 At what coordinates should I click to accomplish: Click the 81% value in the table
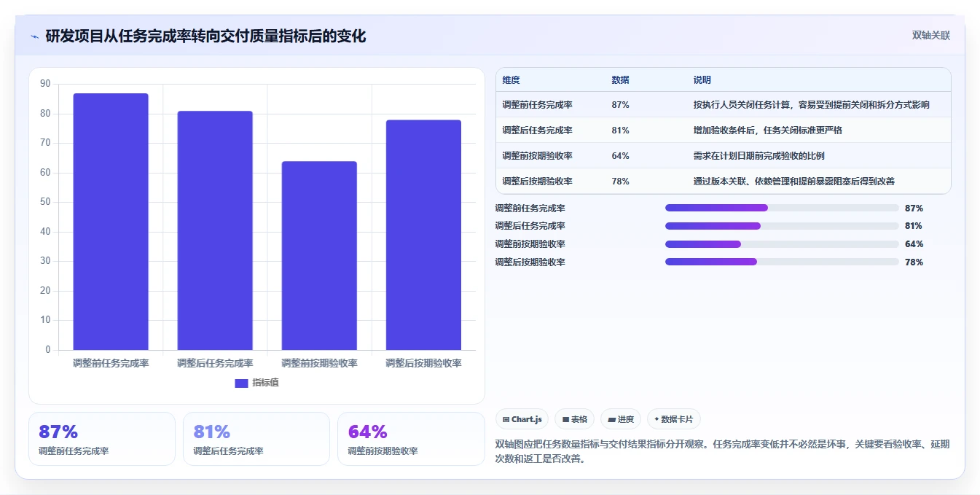point(621,130)
